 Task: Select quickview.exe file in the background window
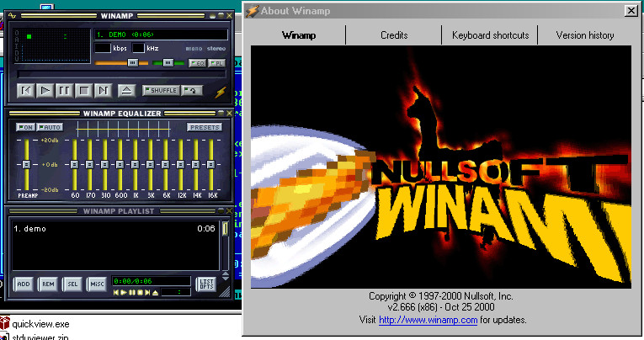coord(40,324)
